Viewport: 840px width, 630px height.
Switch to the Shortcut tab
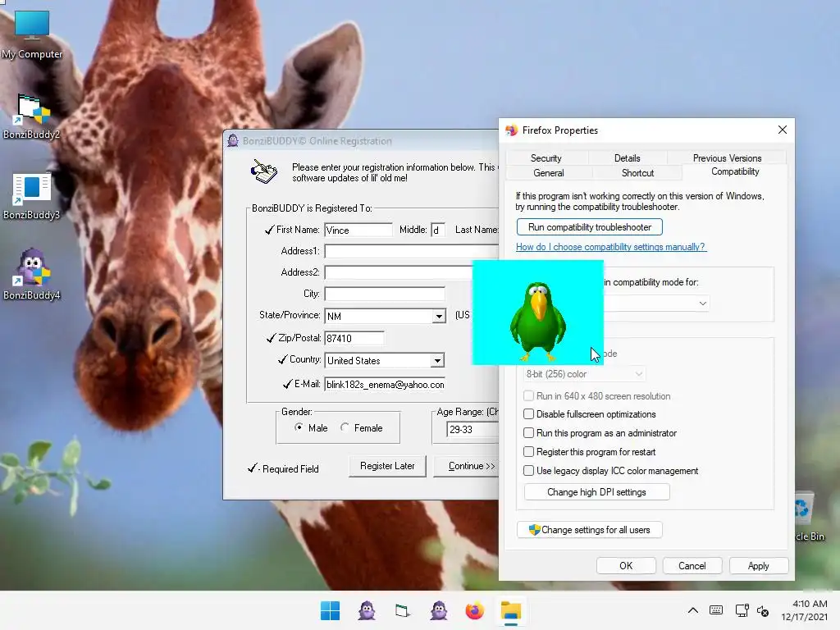[637, 173]
